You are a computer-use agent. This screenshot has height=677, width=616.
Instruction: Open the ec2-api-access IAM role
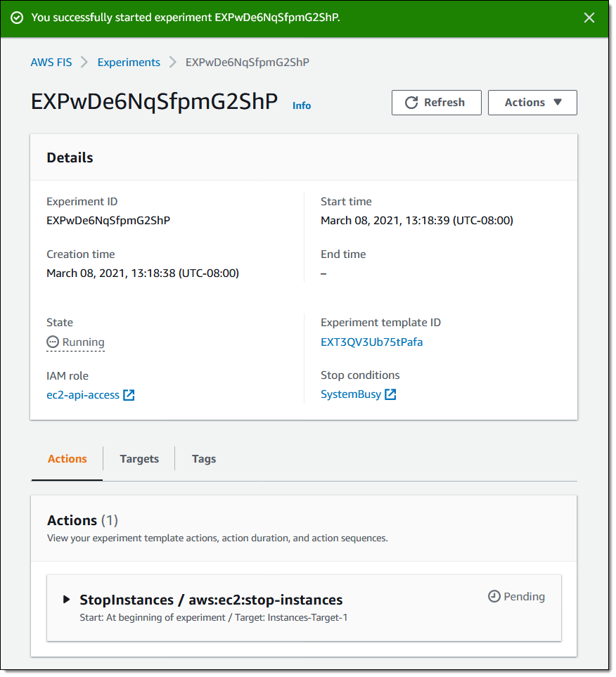pyautogui.click(x=82, y=394)
